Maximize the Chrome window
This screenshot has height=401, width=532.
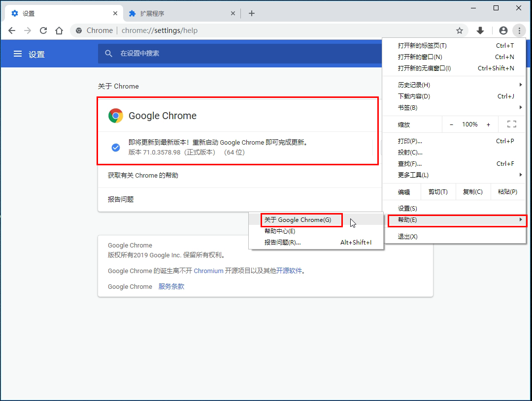[496, 8]
